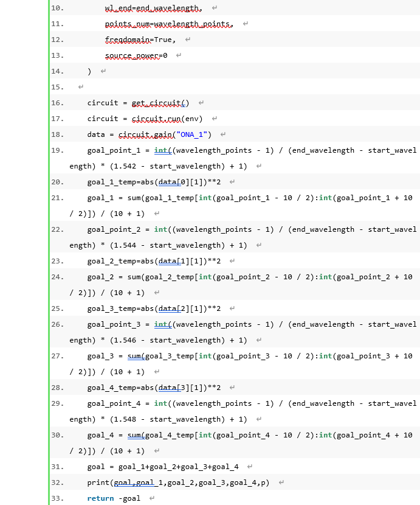Click 'circuit = get_circuit()' line
420x505 pixels.
pyautogui.click(x=138, y=103)
